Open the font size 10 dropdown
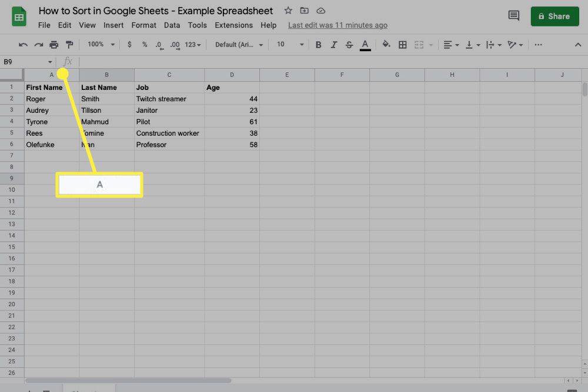Image resolution: width=588 pixels, height=392 pixels. (x=290, y=44)
